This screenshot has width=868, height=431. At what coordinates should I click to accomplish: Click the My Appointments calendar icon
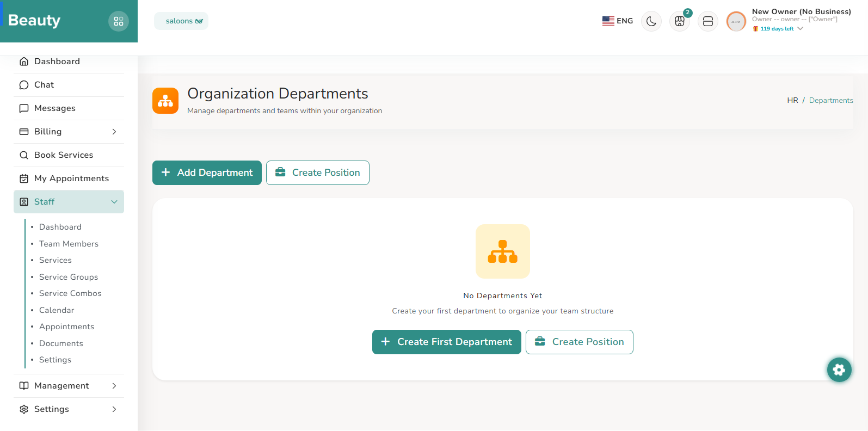24,178
